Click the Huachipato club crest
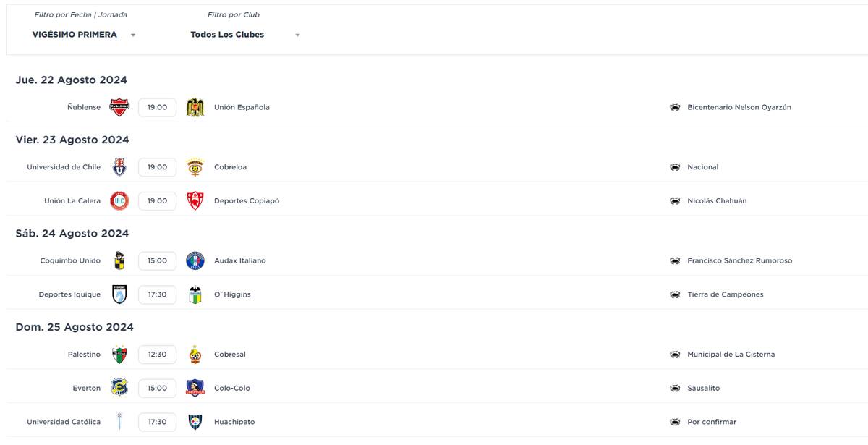The image size is (868, 445). tap(195, 422)
